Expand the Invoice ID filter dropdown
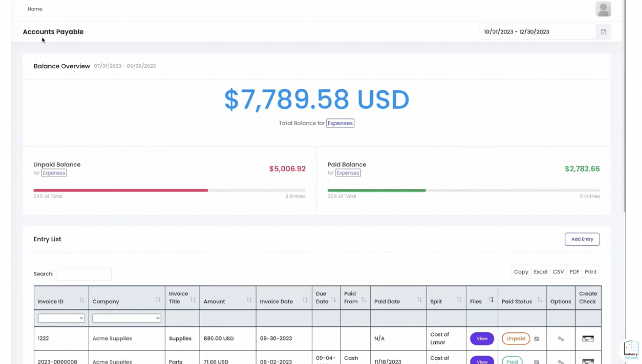Screen dimensions: 642x364 pos(61,318)
